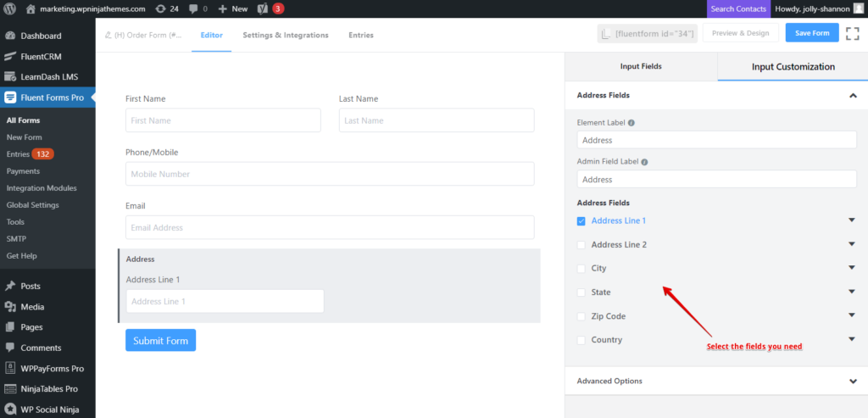Expand Address Line 2 options arrow

point(852,243)
